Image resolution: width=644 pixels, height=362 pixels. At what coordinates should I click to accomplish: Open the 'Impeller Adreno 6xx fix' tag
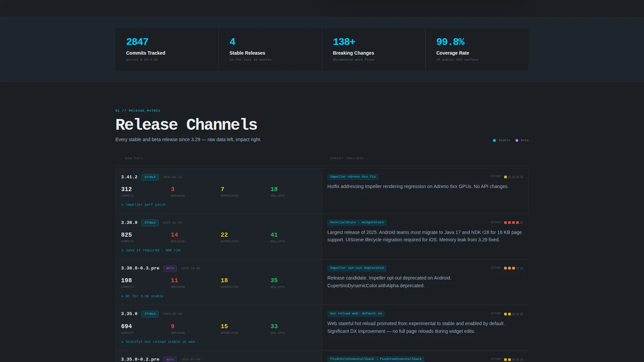[x=353, y=177]
